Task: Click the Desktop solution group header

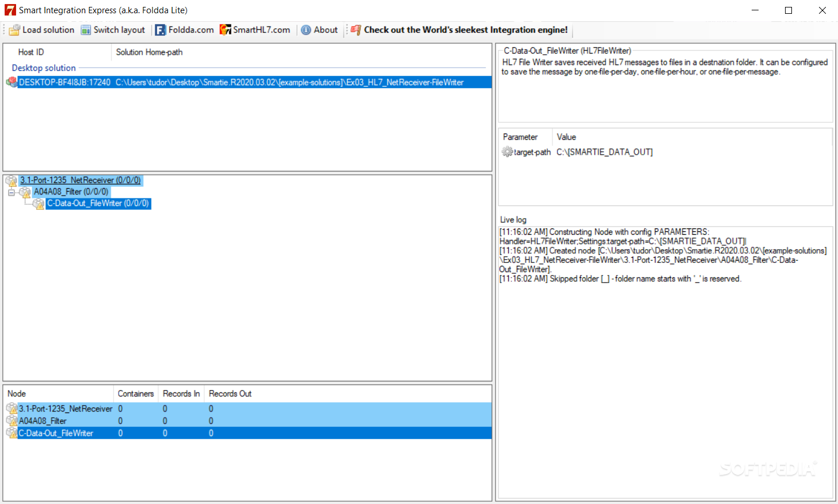Action: pos(44,68)
